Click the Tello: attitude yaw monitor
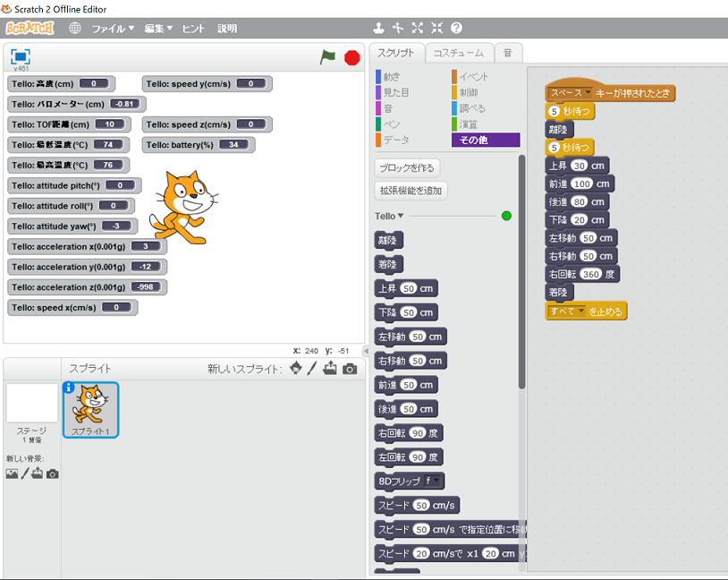The image size is (728, 580). point(72,226)
